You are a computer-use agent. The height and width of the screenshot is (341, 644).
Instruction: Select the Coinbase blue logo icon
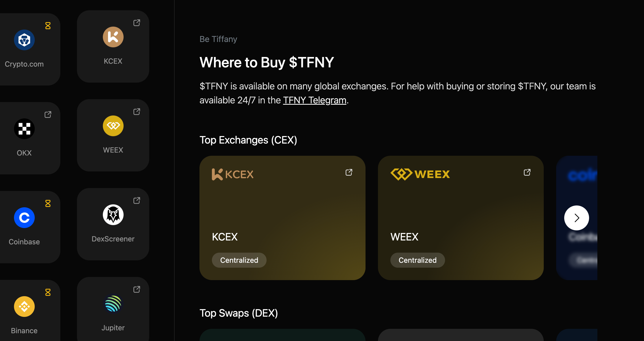click(x=24, y=218)
